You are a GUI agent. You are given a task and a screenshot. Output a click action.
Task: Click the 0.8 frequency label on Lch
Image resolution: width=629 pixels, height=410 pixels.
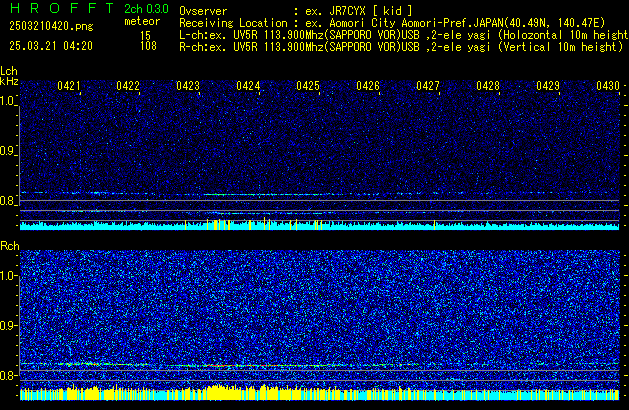pyautogui.click(x=8, y=201)
